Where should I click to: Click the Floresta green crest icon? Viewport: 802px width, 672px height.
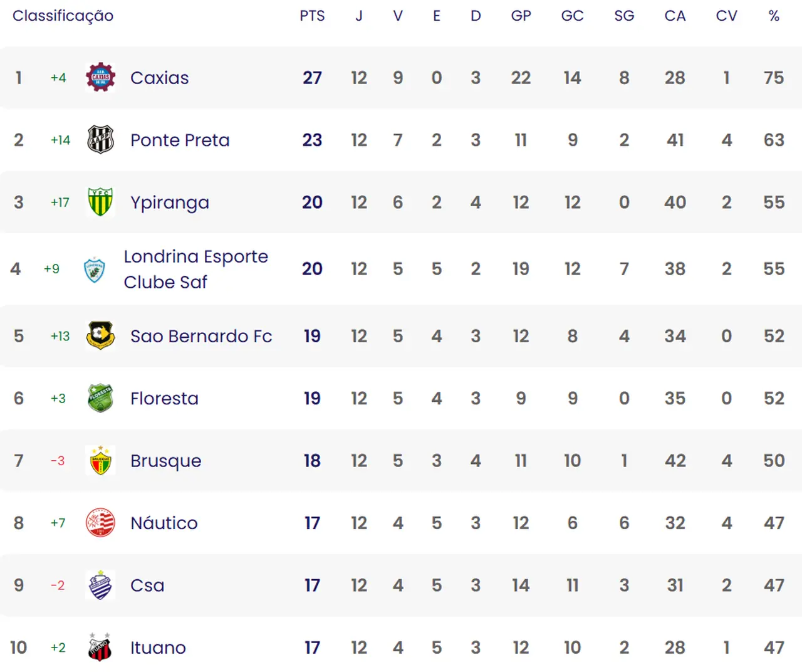(100, 398)
